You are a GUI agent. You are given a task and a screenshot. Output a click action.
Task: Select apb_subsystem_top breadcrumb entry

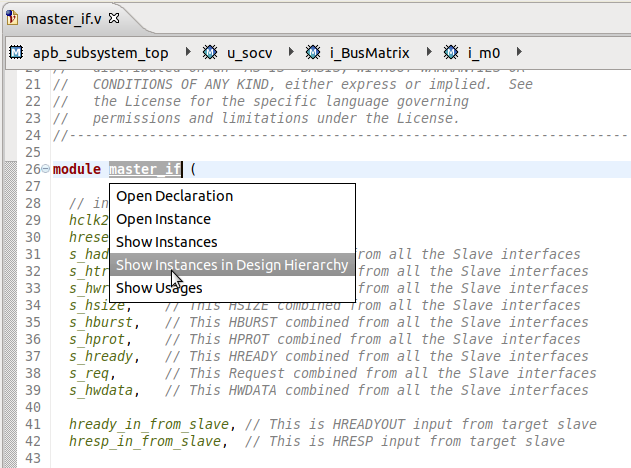tap(100, 53)
